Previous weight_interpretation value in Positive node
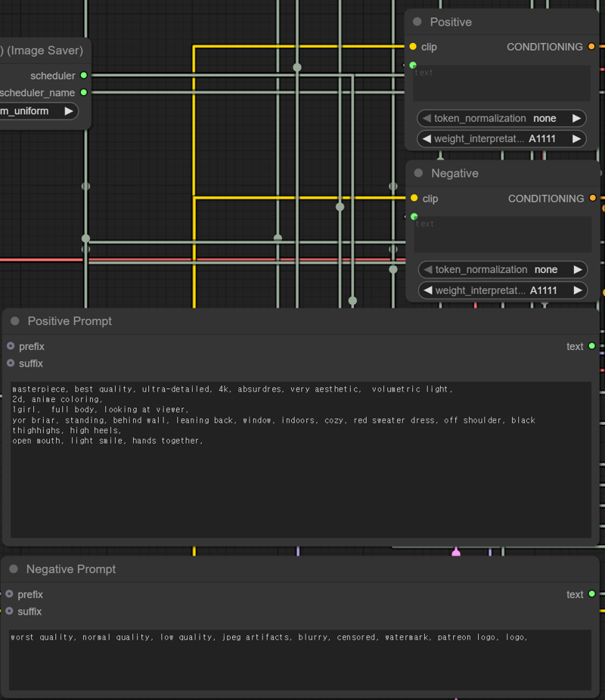Screen dimensions: 605x700 click(427, 139)
